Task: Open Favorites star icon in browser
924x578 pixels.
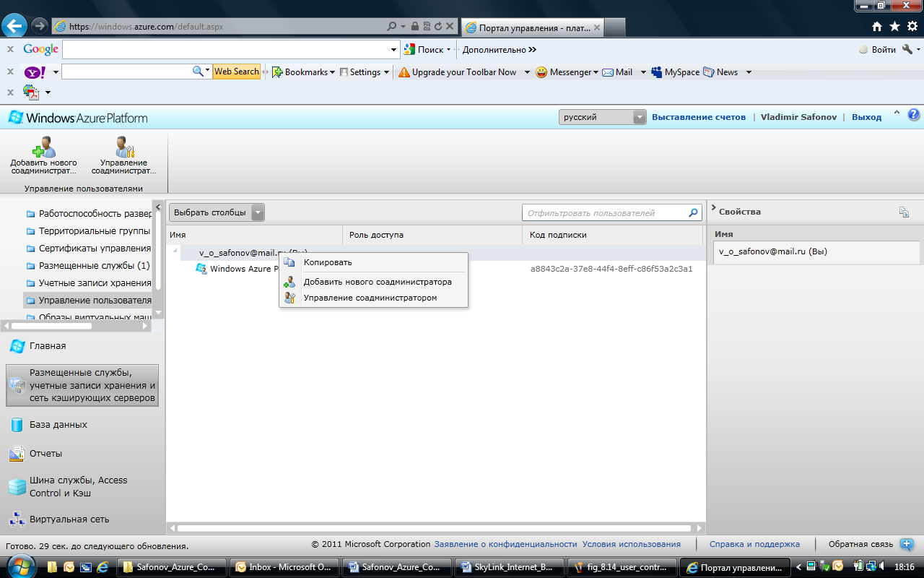Action: [x=894, y=27]
